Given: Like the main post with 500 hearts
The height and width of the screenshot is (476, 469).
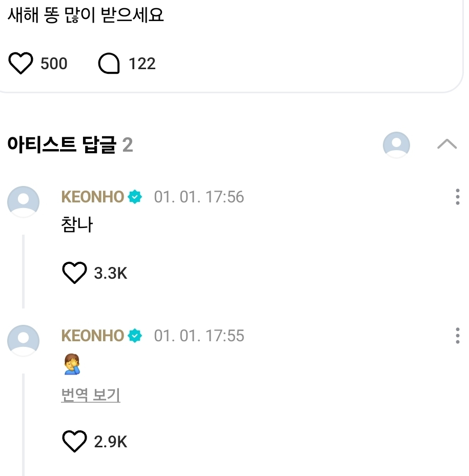Looking at the screenshot, I should (21, 64).
